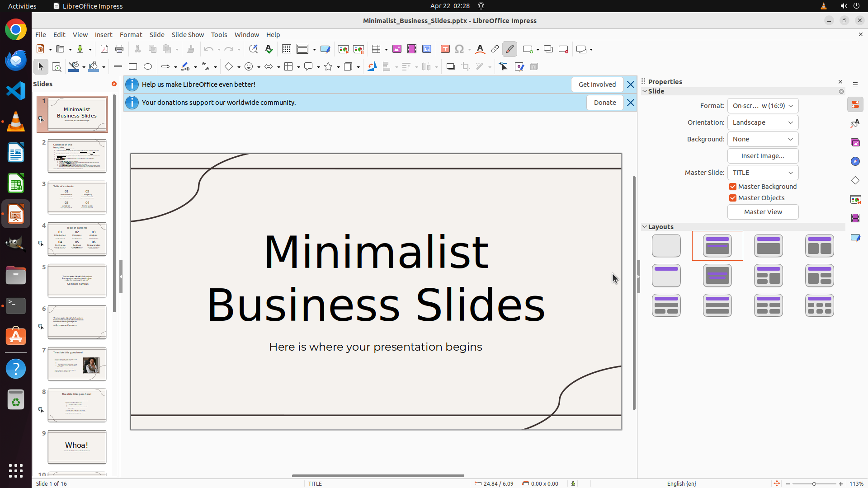The width and height of the screenshot is (868, 488).
Task: Open the Master Slide dropdown
Action: pos(763,173)
